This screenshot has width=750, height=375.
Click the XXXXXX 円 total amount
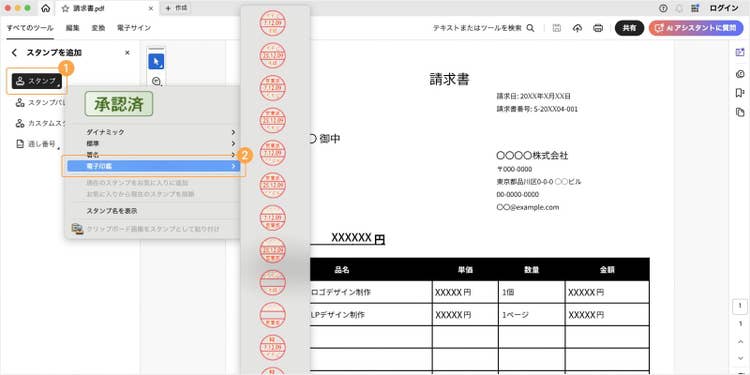coord(358,238)
